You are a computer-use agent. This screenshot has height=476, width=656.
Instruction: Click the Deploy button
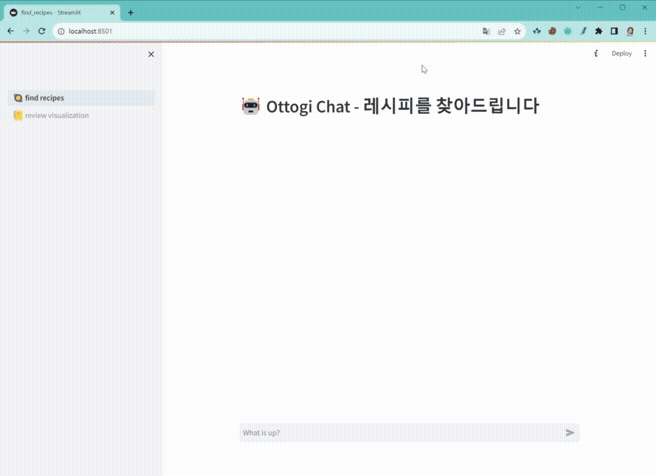tap(621, 54)
